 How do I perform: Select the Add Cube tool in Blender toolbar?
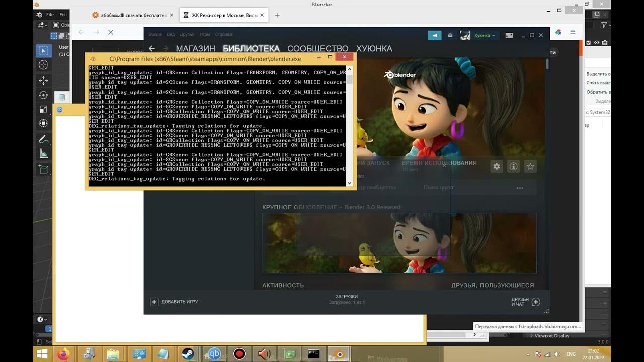43,169
